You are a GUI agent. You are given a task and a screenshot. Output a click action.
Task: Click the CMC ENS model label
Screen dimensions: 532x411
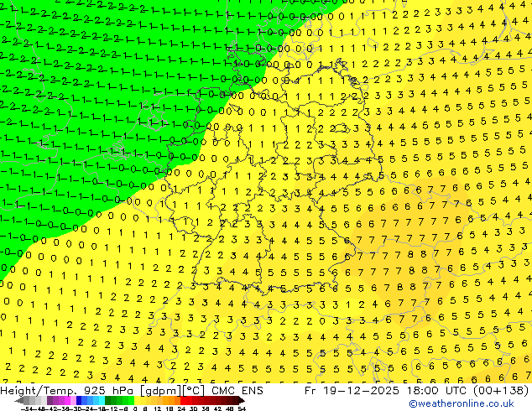click(237, 391)
